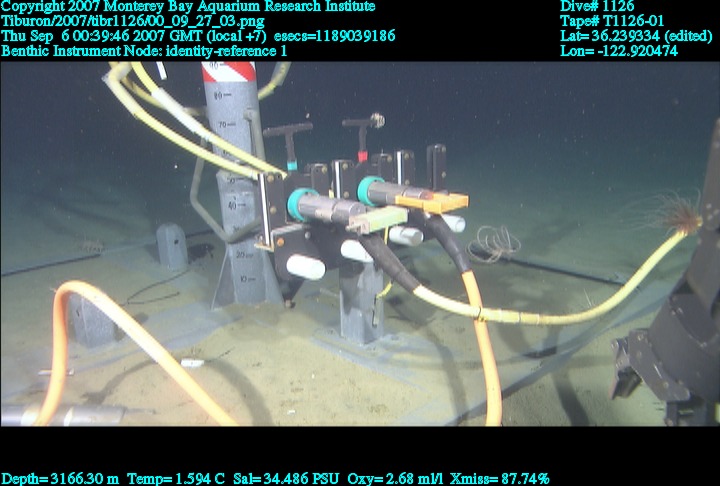Click the 'Xmiss= 87.74%' readout
This screenshot has width=720, height=486.
[x=500, y=479]
